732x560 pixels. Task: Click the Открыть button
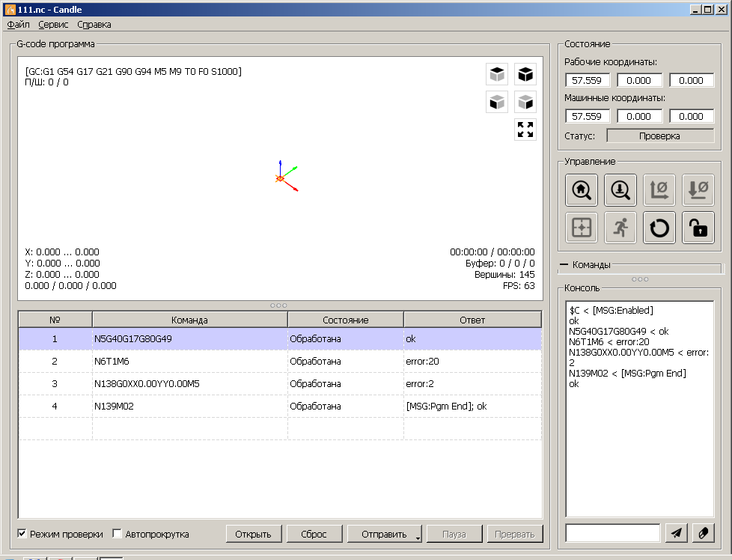(x=254, y=534)
